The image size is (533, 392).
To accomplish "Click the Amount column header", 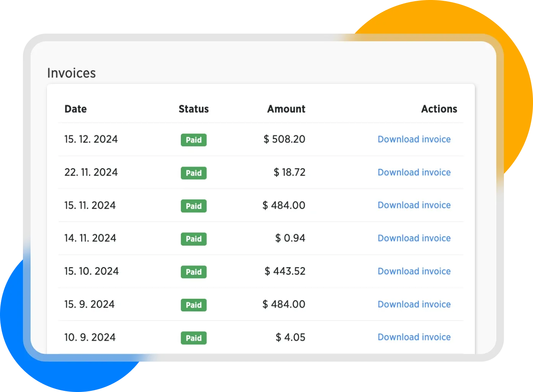I will 286,109.
